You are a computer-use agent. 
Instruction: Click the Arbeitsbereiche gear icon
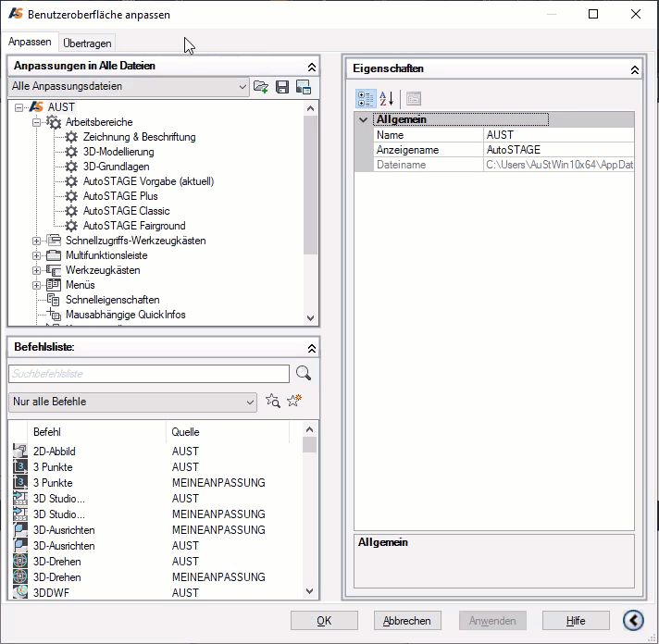click(54, 122)
